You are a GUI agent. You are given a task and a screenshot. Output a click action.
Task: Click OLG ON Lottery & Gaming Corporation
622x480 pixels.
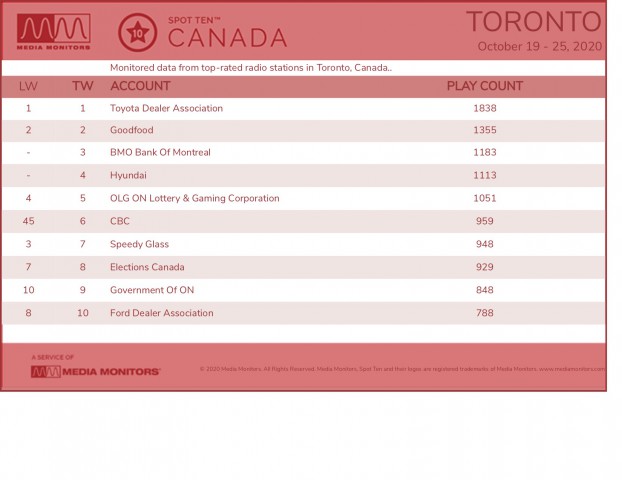195,198
